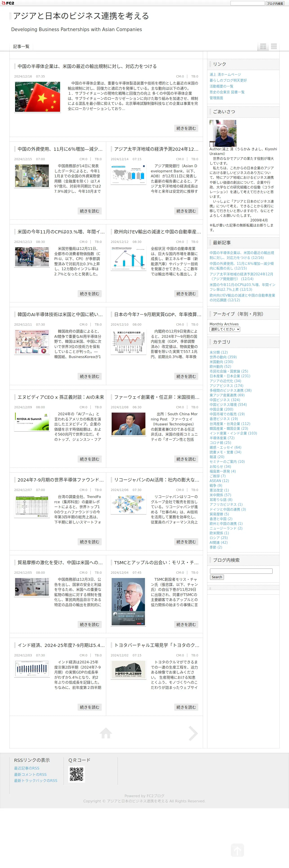Open India GDP bar chart thumbnail

pyautogui.click(x=32, y=669)
